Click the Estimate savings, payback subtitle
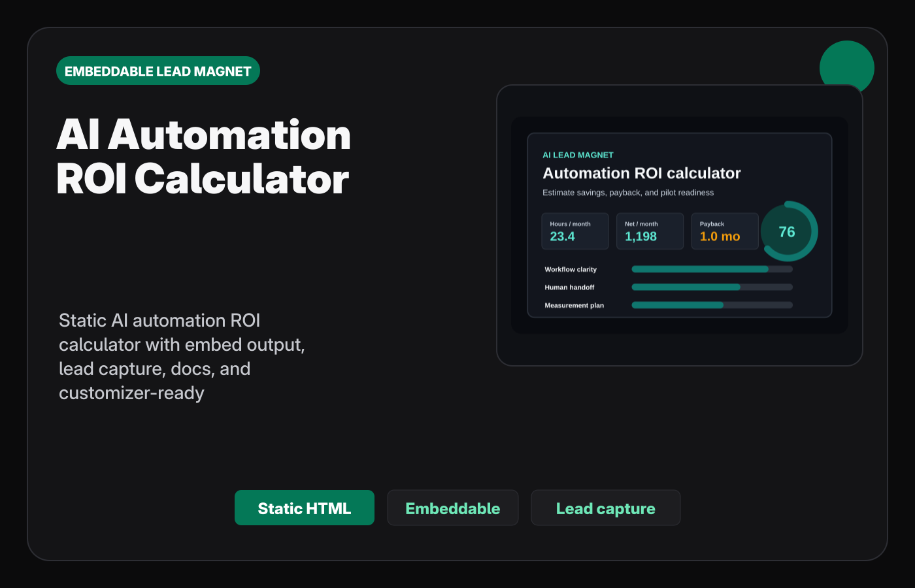The image size is (915, 588). tap(628, 193)
